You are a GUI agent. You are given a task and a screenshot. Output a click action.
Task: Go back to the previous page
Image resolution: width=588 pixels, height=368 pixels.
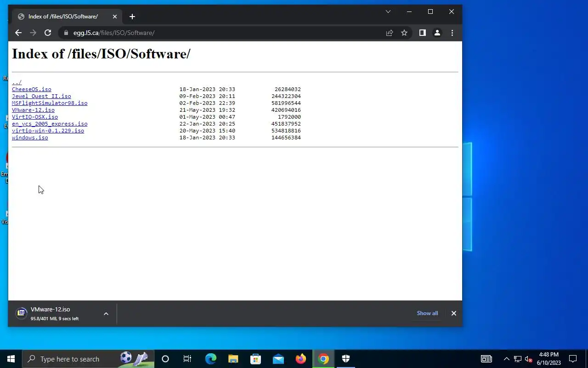click(x=18, y=33)
